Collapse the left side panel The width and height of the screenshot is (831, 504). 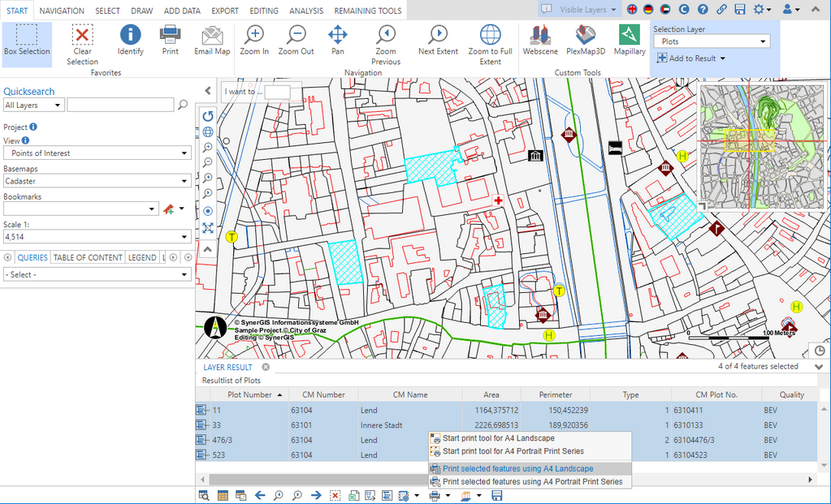[208, 90]
